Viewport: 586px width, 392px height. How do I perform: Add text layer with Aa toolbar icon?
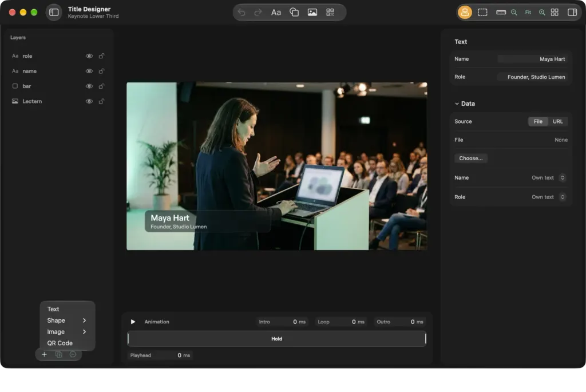pyautogui.click(x=276, y=13)
